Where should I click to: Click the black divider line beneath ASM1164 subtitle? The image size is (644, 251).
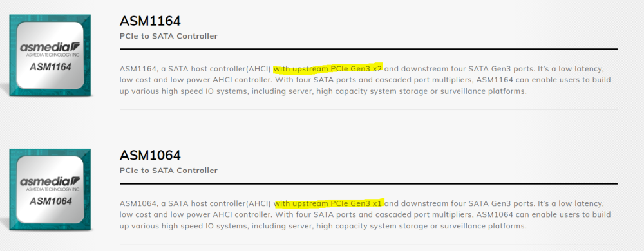click(x=368, y=49)
